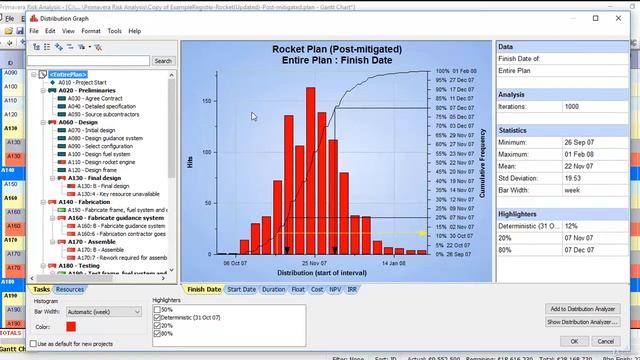
Task: Open the filter icon's dropdown arrow
Action: tap(90, 47)
